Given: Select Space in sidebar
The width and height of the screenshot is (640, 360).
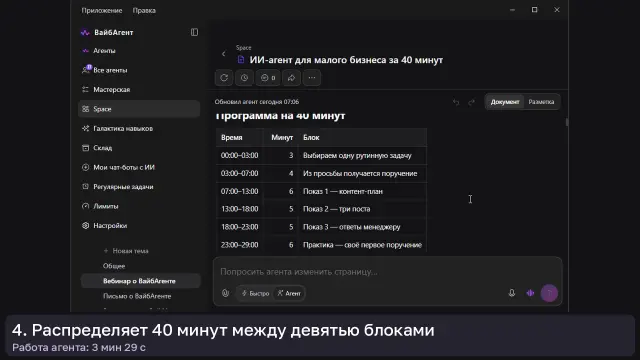Looking at the screenshot, I should click(x=139, y=109).
